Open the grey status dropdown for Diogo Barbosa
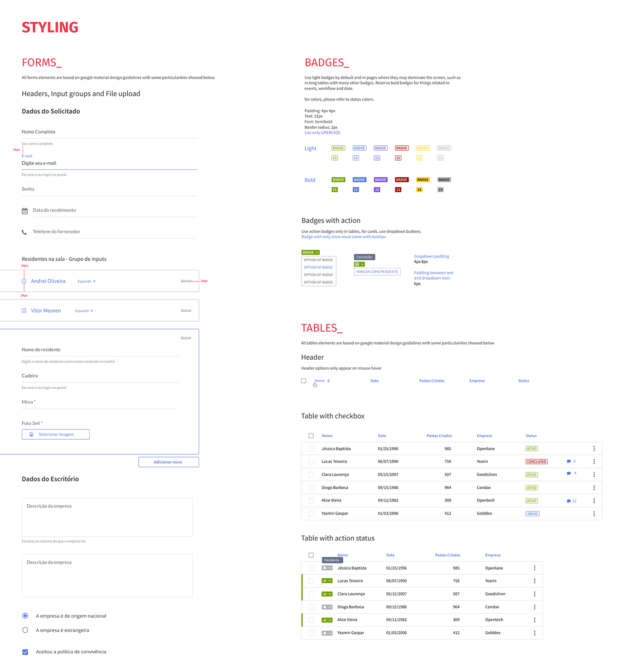 tap(327, 607)
